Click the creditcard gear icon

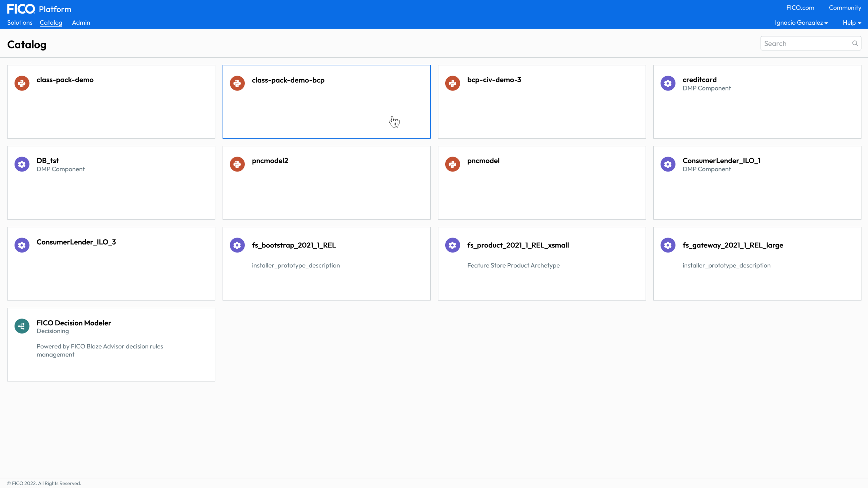668,83
